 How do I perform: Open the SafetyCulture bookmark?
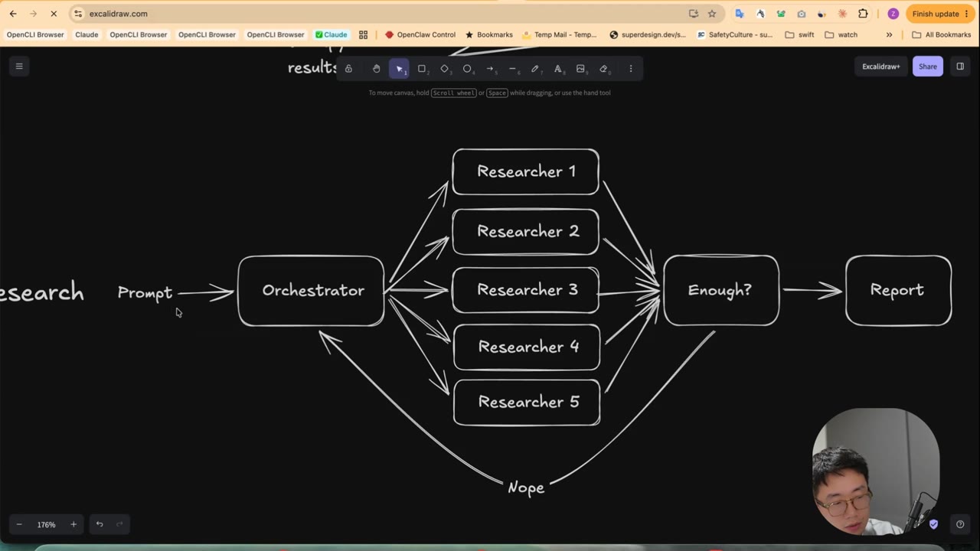pyautogui.click(x=735, y=34)
